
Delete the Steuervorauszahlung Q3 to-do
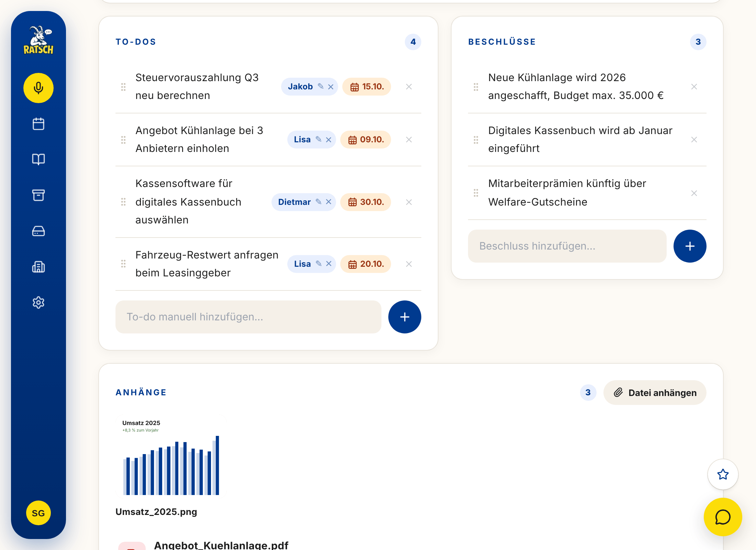409,87
